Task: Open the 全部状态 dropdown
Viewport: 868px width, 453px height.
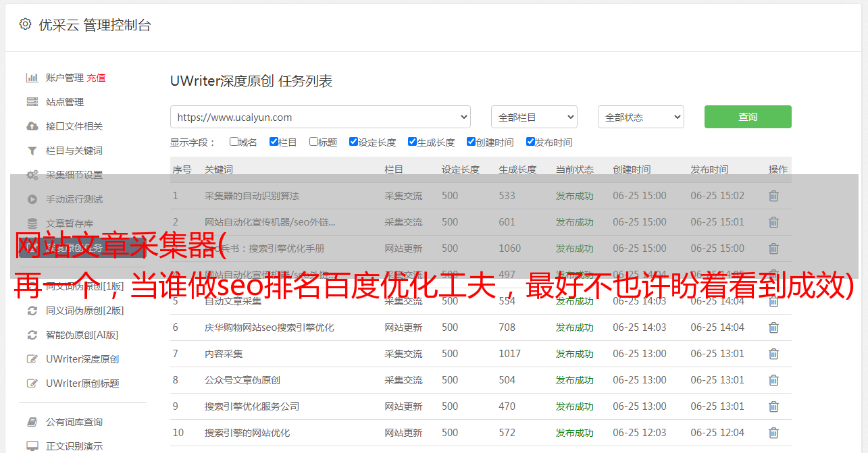Action: click(641, 117)
